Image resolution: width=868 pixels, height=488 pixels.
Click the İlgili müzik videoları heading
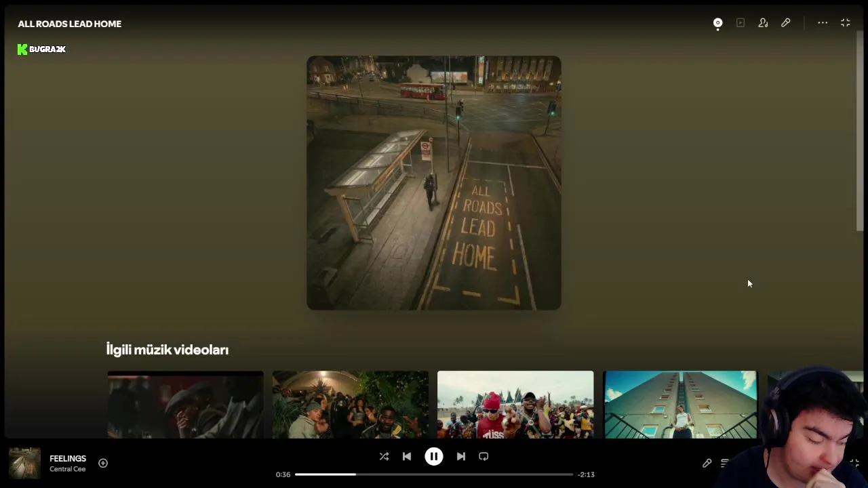pos(167,350)
